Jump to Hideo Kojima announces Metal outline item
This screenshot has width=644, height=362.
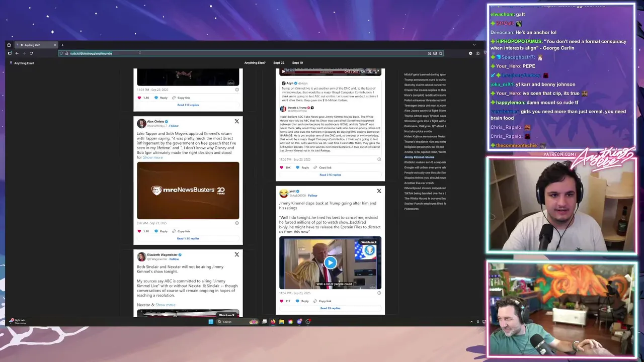point(425,136)
